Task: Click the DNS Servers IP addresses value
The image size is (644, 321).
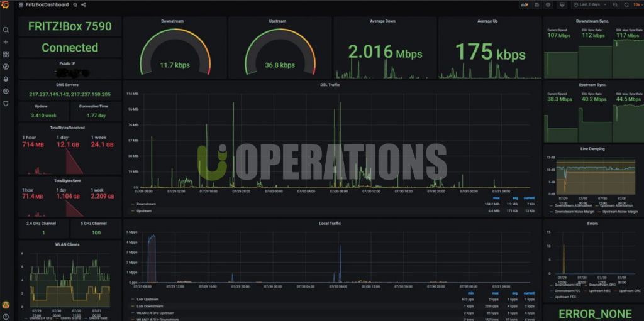Action: click(x=70, y=94)
